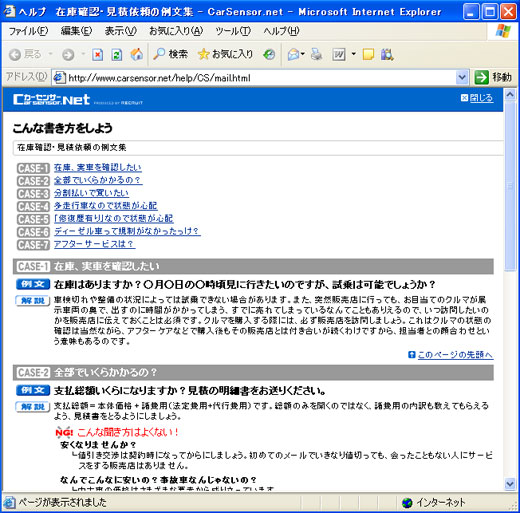Open the ファイル(F) menu
Viewport: 520px width, 513px height.
(28, 31)
